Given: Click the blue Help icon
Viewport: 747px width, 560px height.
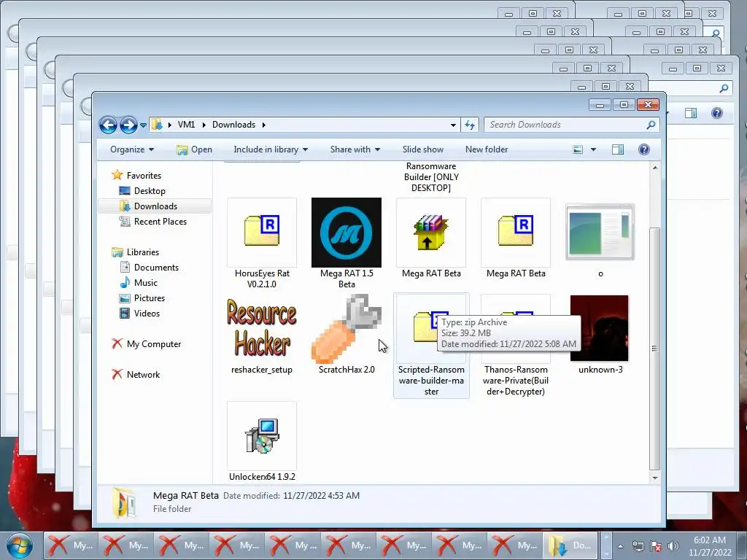Looking at the screenshot, I should point(644,149).
